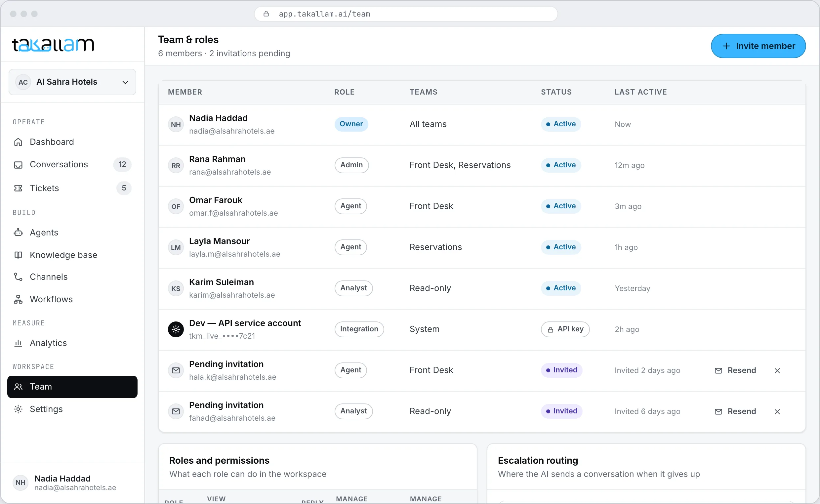Click Nadia Haddad's Owner badge
This screenshot has width=820, height=504.
click(351, 124)
